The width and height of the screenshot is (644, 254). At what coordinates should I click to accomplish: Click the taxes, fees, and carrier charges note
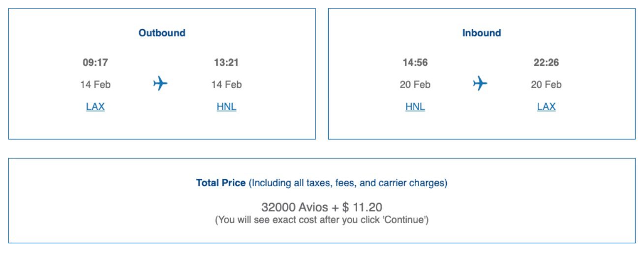pyautogui.click(x=348, y=183)
